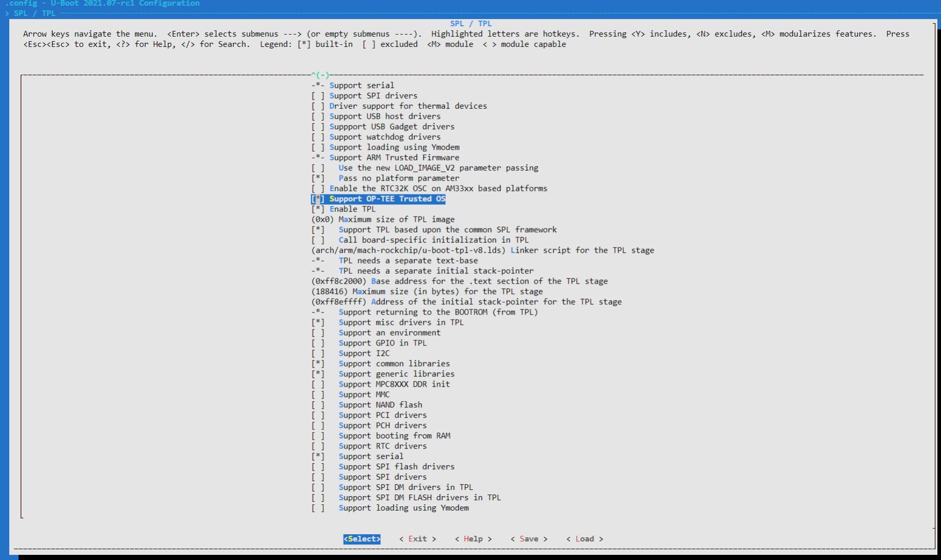Save the current configuration
The width and height of the screenshot is (941, 560).
(x=528, y=538)
